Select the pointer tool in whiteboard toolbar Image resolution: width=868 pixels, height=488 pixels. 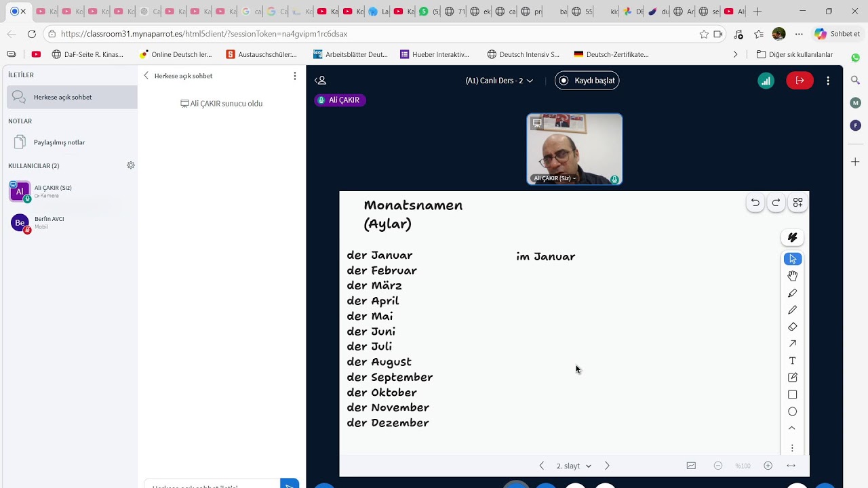click(x=792, y=259)
